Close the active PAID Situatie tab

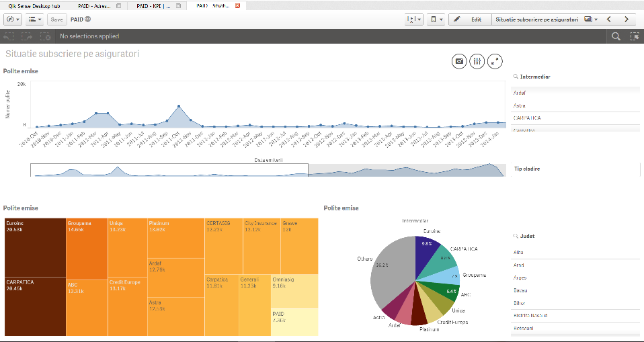(237, 6)
